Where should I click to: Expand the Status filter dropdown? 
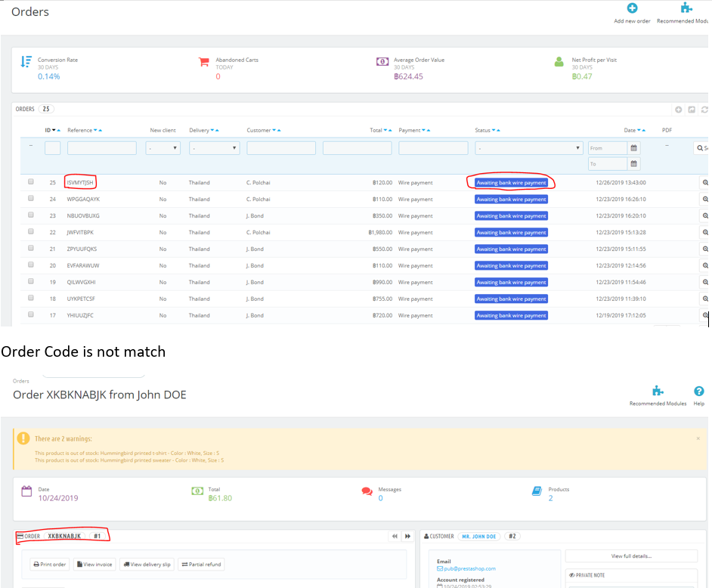(529, 148)
